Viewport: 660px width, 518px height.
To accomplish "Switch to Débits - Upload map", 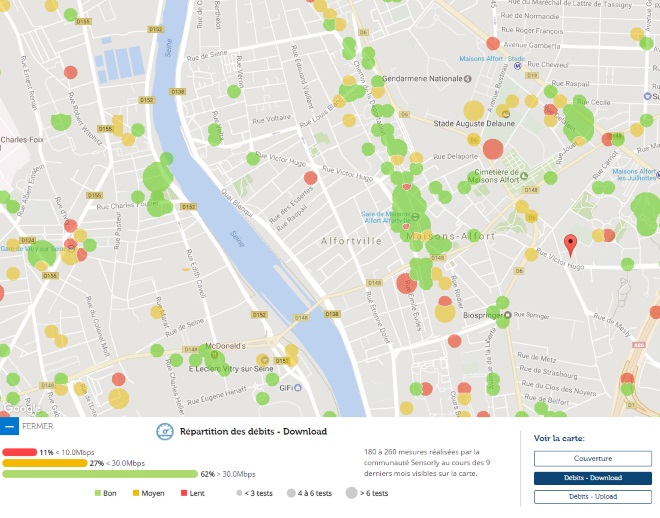I will coord(593,497).
